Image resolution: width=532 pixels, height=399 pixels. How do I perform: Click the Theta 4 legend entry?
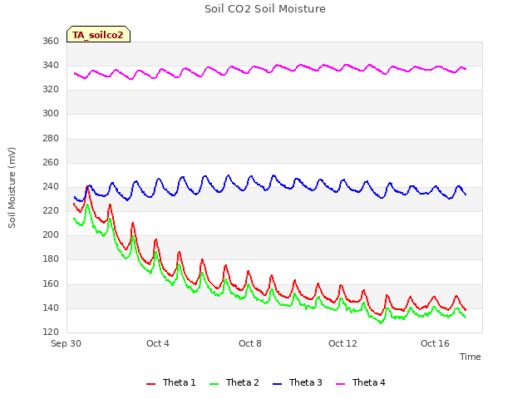pyautogui.click(x=360, y=382)
